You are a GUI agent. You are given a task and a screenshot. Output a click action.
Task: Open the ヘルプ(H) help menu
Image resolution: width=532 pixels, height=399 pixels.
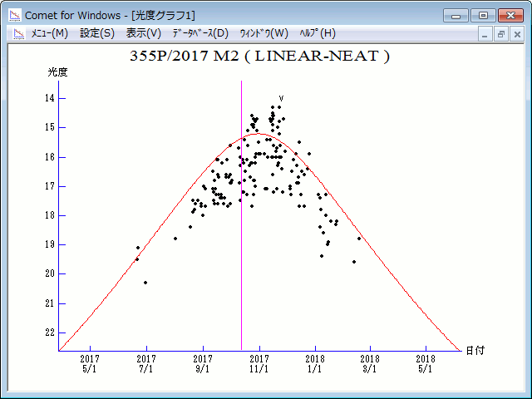tap(318, 33)
